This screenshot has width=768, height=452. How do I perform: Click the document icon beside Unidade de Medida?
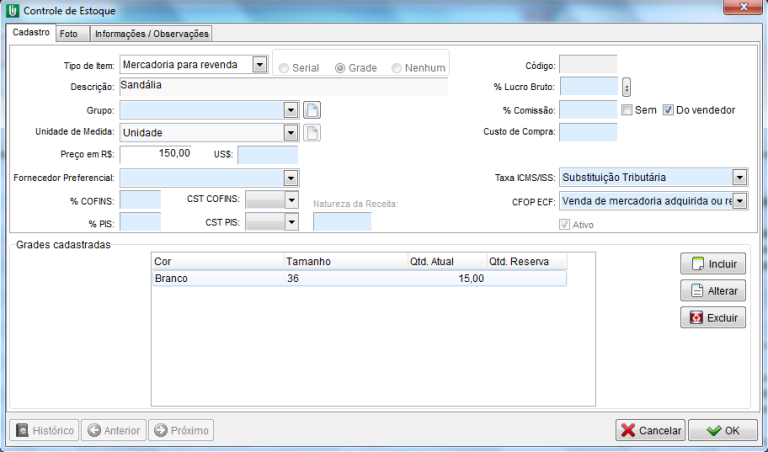312,132
